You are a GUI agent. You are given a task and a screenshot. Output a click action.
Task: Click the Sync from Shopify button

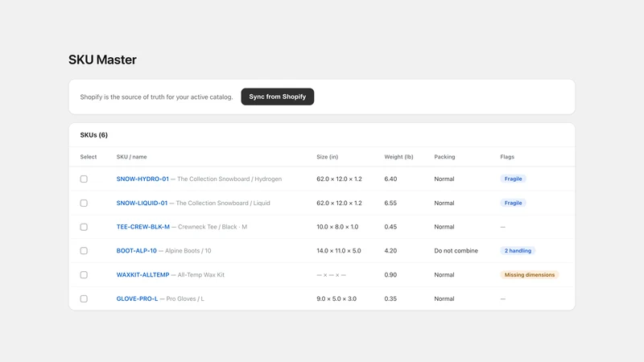277,97
